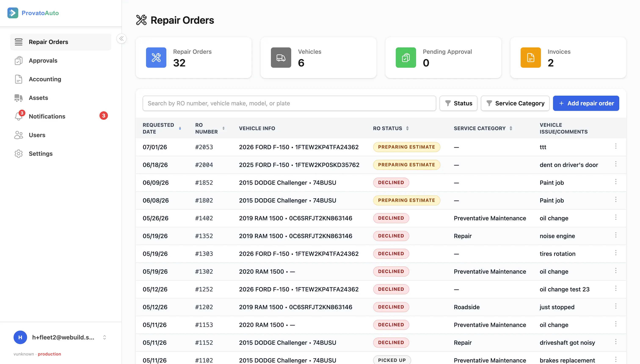Open the Approvals page
The height and width of the screenshot is (364, 640).
point(61,61)
